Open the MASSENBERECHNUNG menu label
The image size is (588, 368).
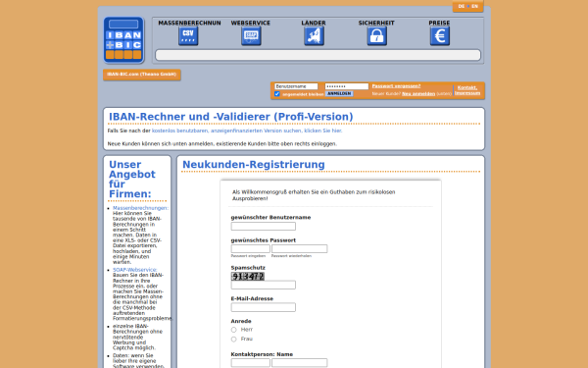click(x=189, y=23)
